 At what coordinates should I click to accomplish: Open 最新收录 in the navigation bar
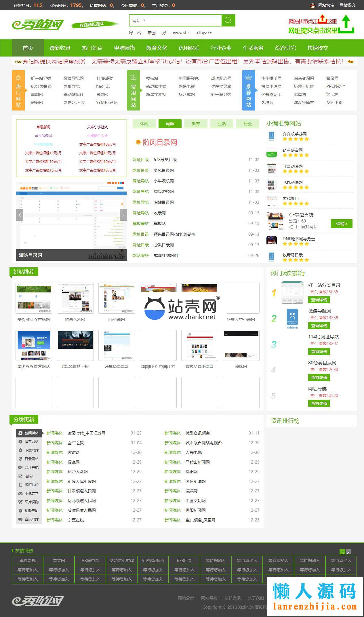[60, 48]
